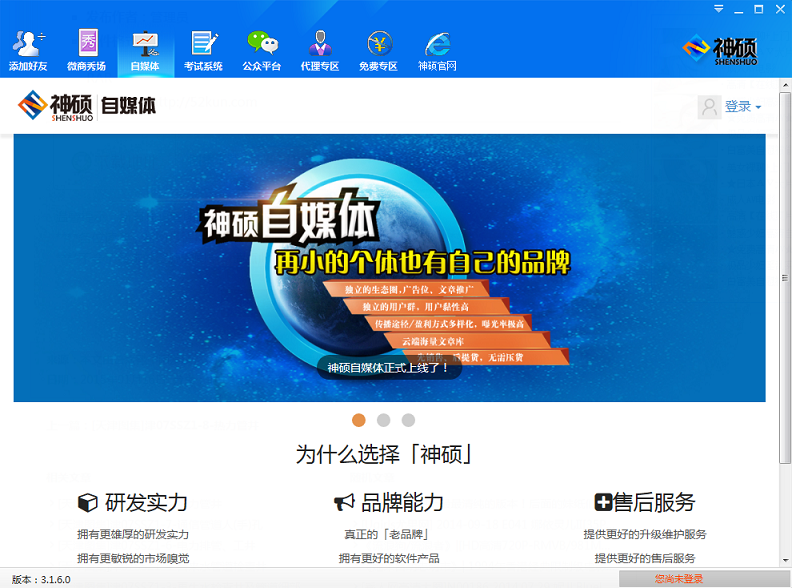Open the title bar dropdown menu arrow
The image size is (792, 588).
point(719,9)
